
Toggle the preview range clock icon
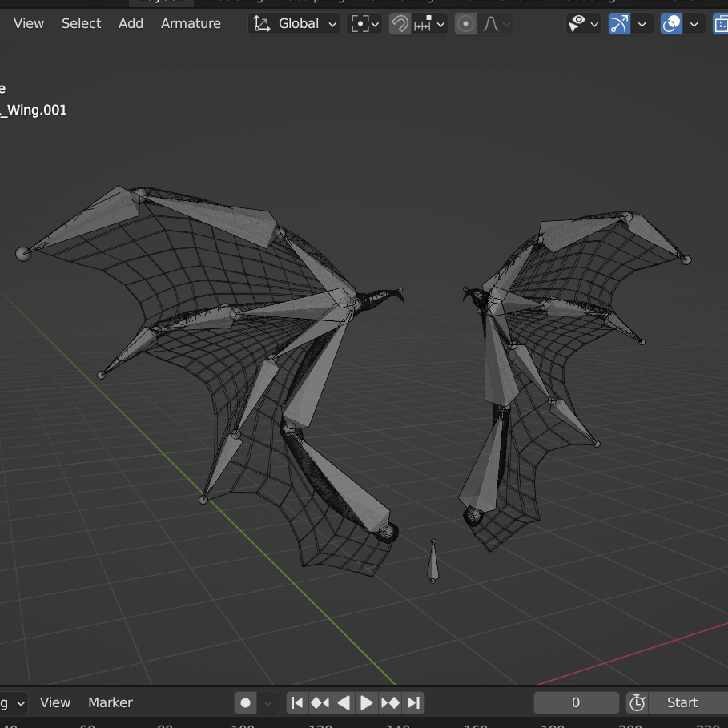click(x=637, y=703)
